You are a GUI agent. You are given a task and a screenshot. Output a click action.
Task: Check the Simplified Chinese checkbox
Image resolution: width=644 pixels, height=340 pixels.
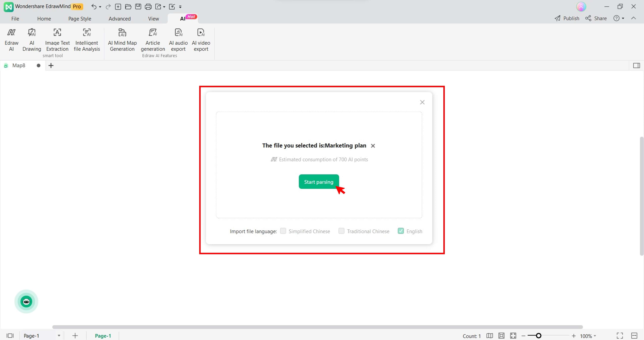coord(283,231)
